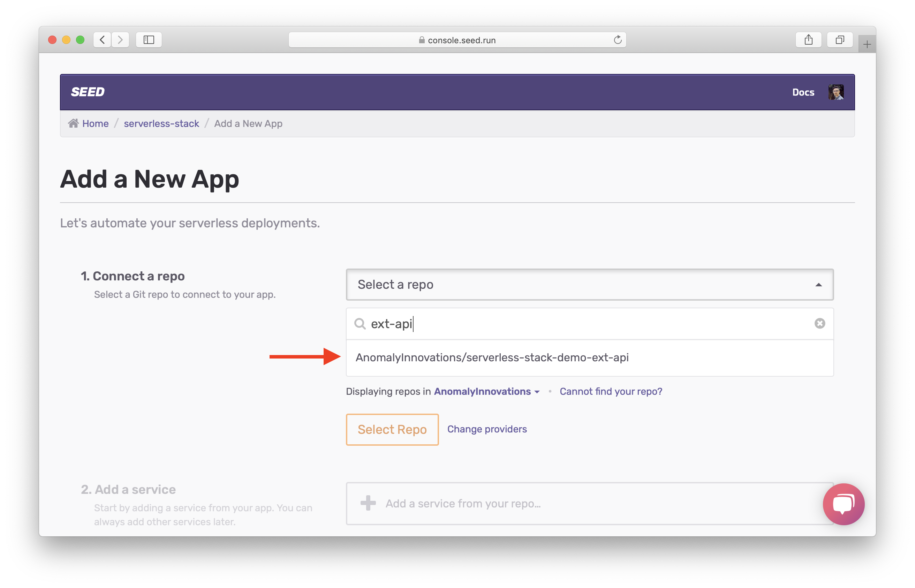Navigate to serverless-stack breadcrumb
915x588 pixels.
[161, 123]
